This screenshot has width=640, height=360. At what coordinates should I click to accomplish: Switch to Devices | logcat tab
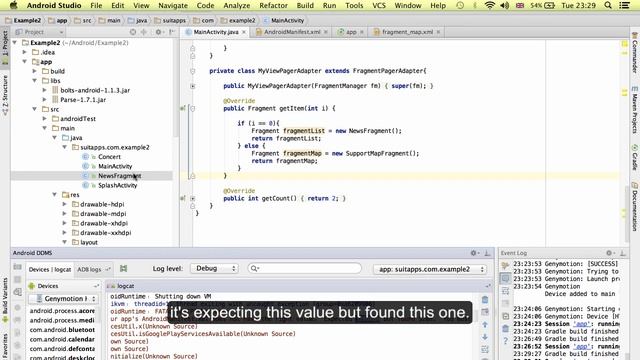pos(50,269)
